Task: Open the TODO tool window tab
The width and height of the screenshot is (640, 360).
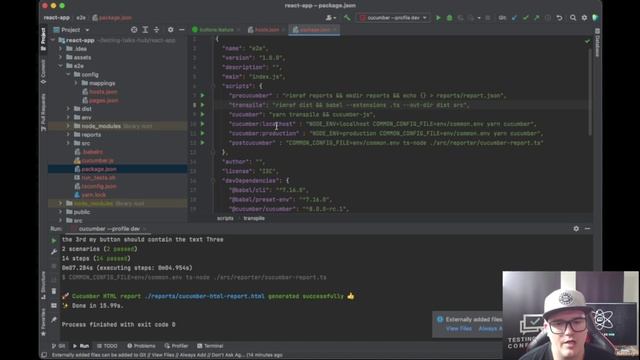Action: (x=107, y=346)
